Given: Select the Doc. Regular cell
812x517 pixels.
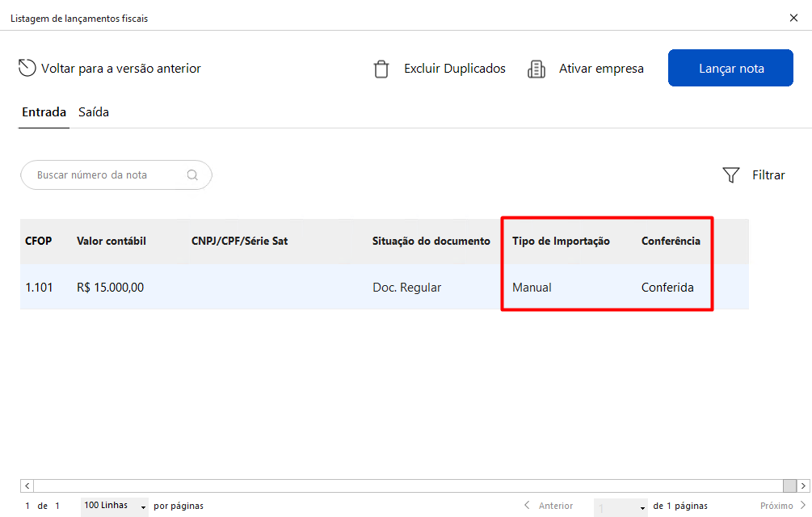Looking at the screenshot, I should point(407,288).
